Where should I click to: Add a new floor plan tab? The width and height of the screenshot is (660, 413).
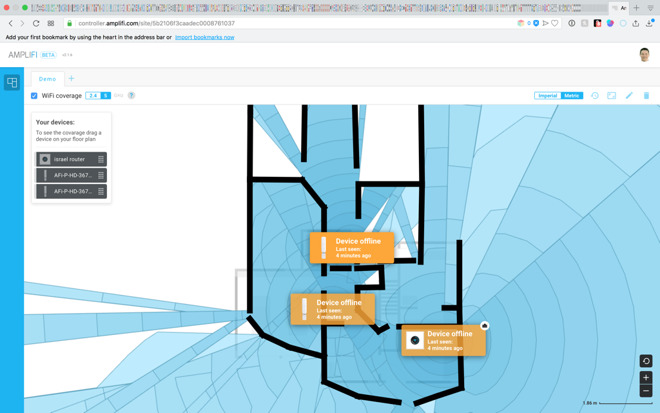pyautogui.click(x=71, y=78)
